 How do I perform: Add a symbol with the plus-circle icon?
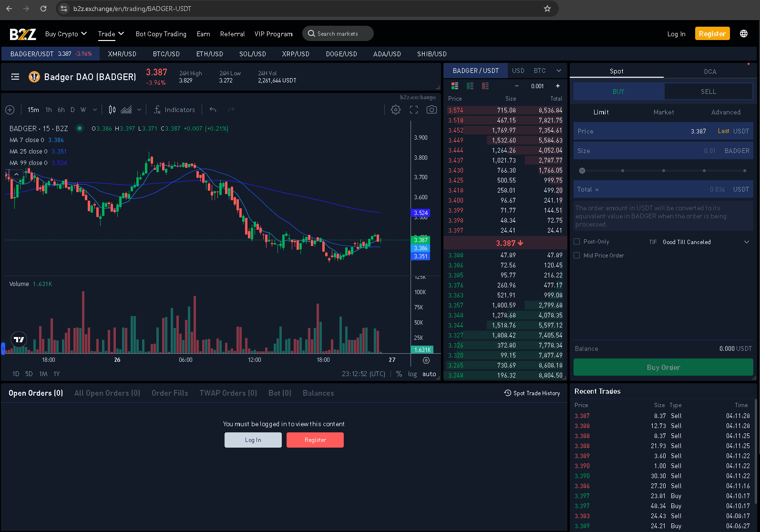click(10, 110)
